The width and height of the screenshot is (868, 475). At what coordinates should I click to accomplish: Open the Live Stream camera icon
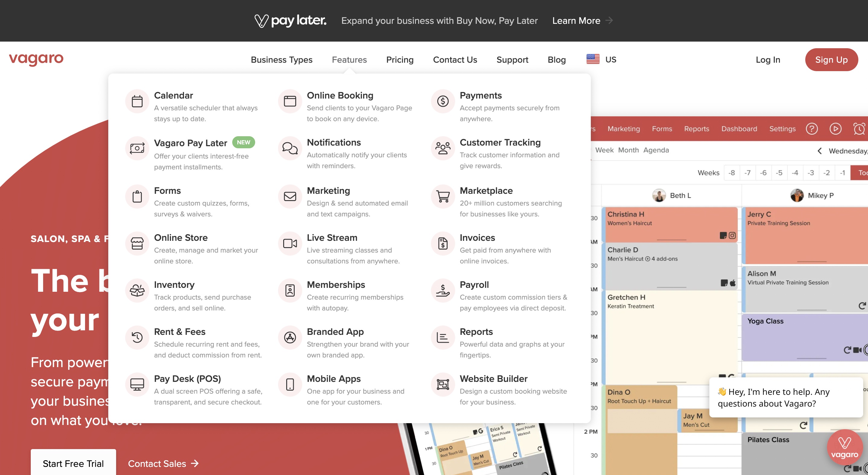tap(290, 244)
